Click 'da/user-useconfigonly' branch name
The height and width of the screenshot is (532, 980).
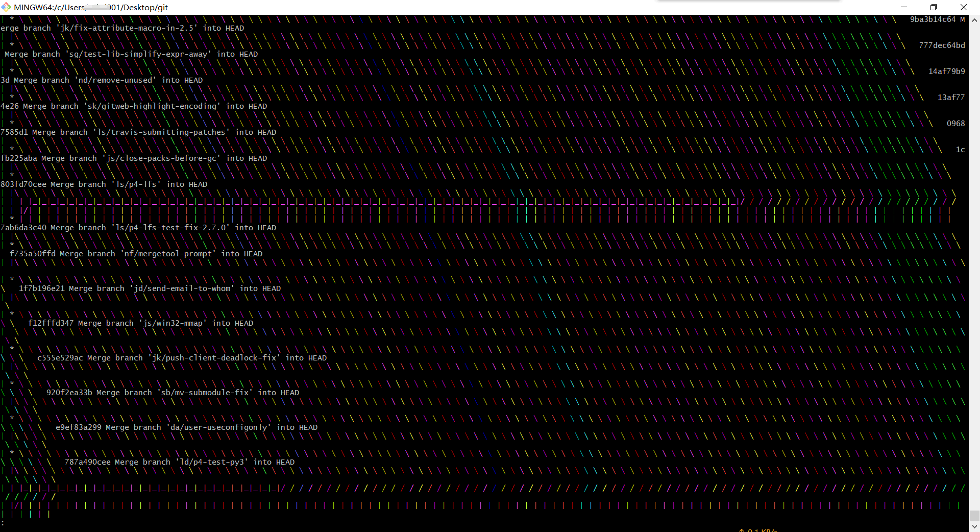point(218,427)
